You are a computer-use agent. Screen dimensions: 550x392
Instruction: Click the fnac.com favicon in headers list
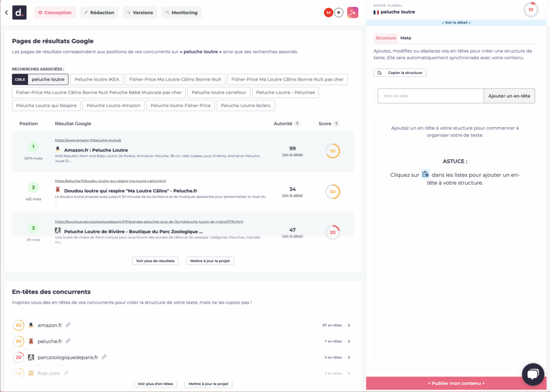31,373
